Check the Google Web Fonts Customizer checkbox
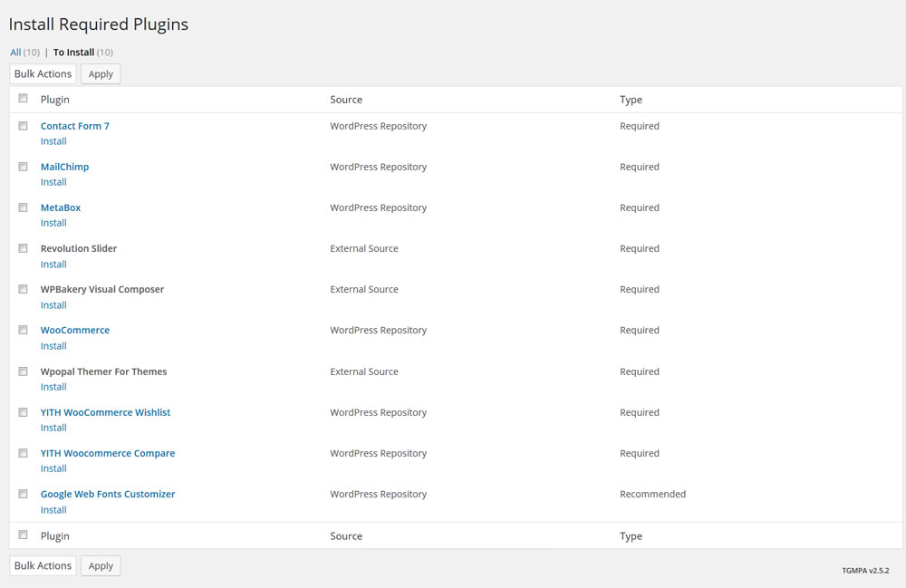 (x=23, y=494)
